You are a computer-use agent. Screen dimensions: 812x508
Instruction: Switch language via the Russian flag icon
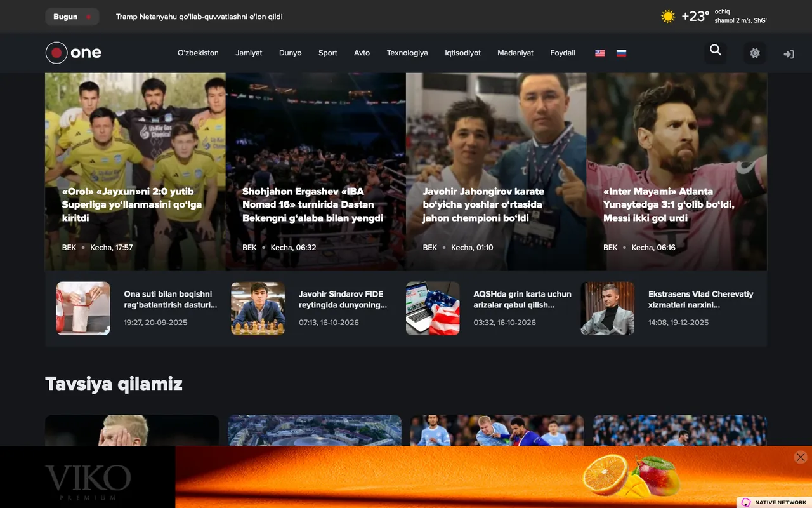click(x=621, y=53)
